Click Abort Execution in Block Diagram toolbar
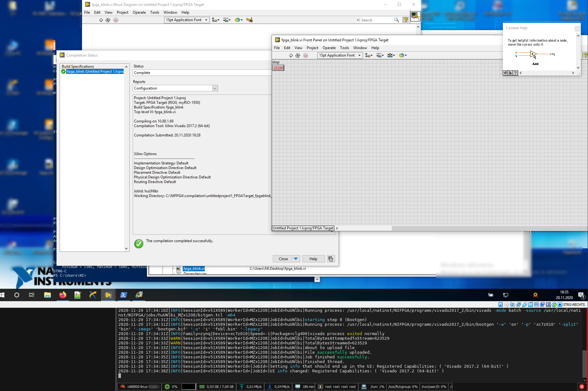Screen dimensions: 588x391 pyautogui.click(x=116, y=20)
